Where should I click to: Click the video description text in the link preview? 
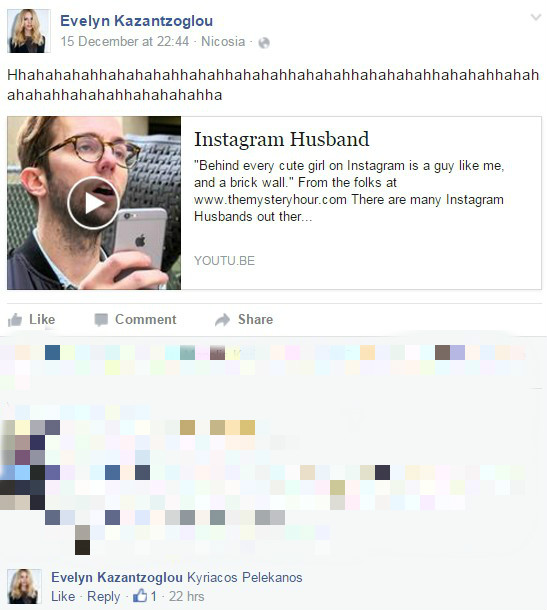click(x=349, y=191)
